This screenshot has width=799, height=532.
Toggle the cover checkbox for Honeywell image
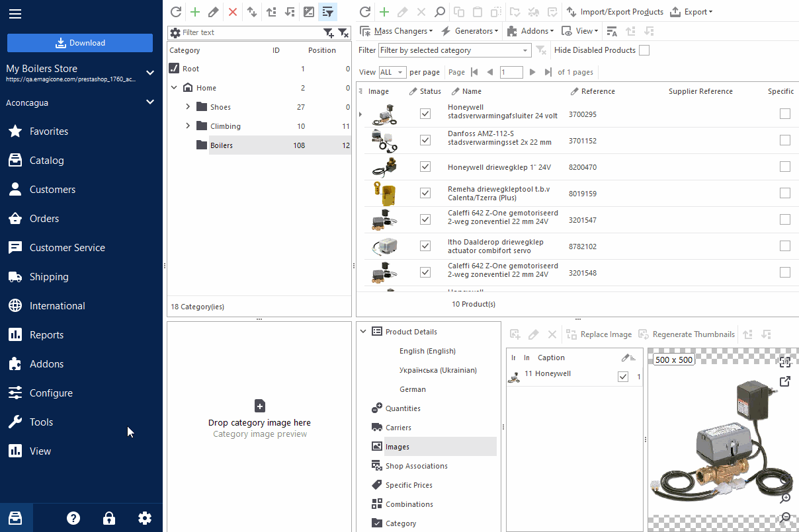click(x=622, y=377)
